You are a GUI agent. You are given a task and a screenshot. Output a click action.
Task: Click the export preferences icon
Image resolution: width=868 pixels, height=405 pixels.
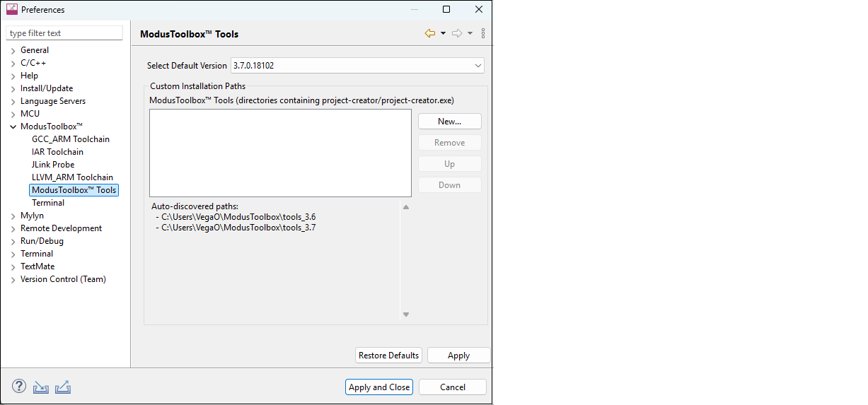(63, 387)
